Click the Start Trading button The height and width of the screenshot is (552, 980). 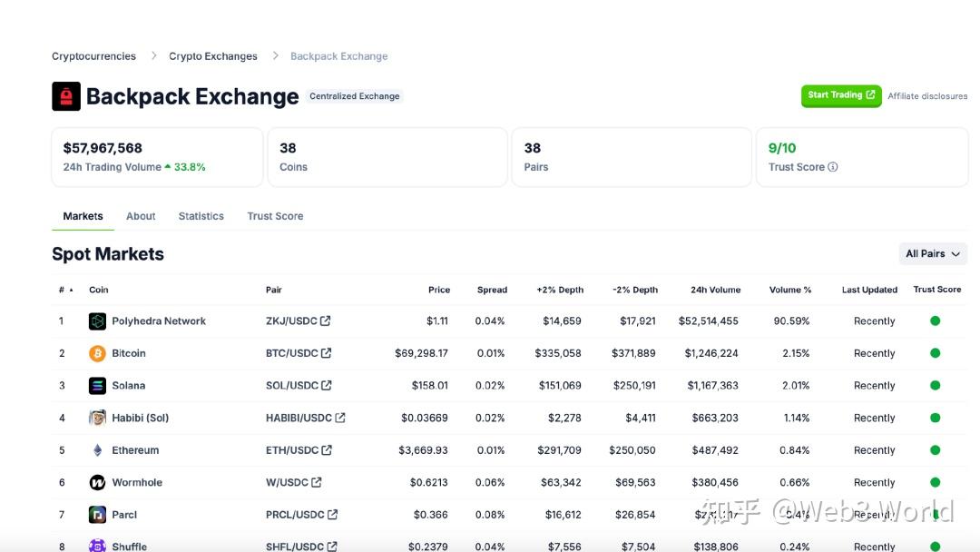pyautogui.click(x=840, y=95)
